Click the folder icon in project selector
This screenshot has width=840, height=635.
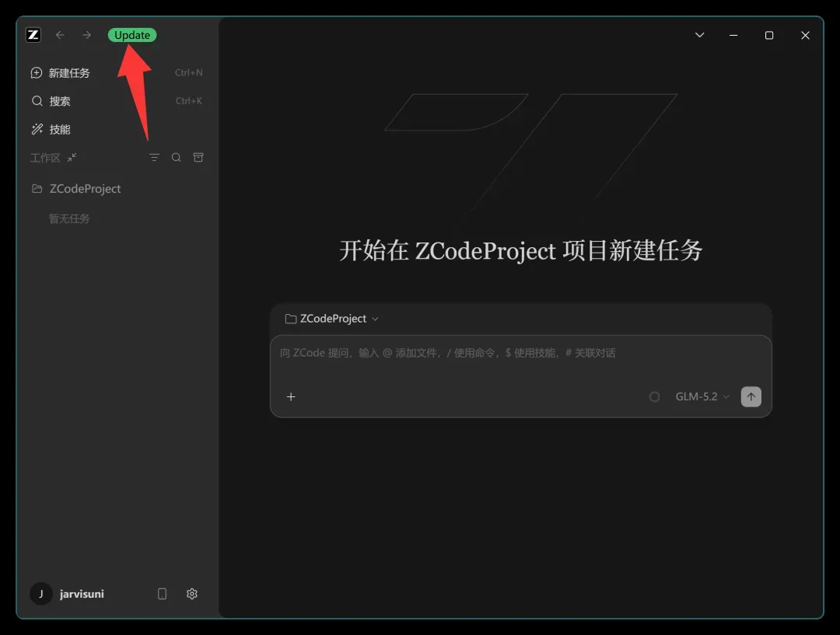pyautogui.click(x=290, y=319)
